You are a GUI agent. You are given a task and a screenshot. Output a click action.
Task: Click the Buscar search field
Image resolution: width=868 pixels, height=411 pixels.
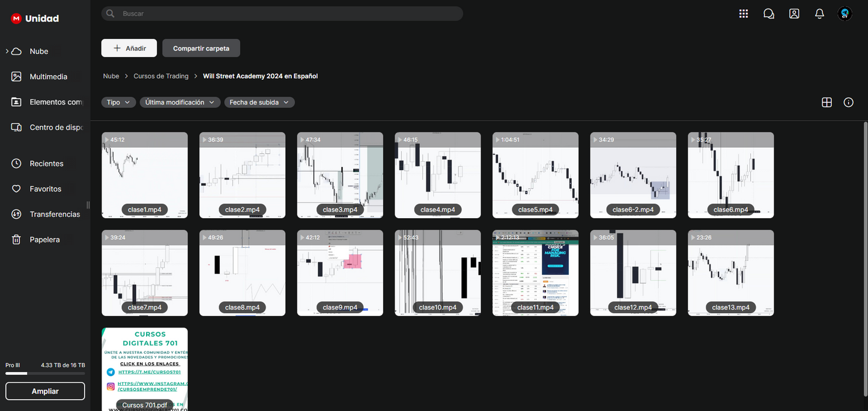pos(282,13)
